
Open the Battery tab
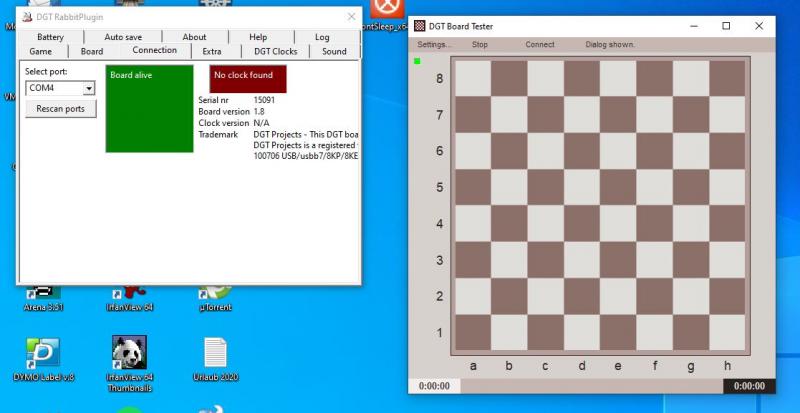click(51, 37)
